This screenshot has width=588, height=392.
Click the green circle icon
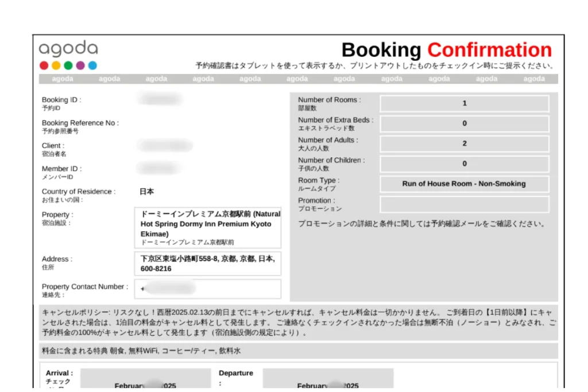(x=68, y=65)
